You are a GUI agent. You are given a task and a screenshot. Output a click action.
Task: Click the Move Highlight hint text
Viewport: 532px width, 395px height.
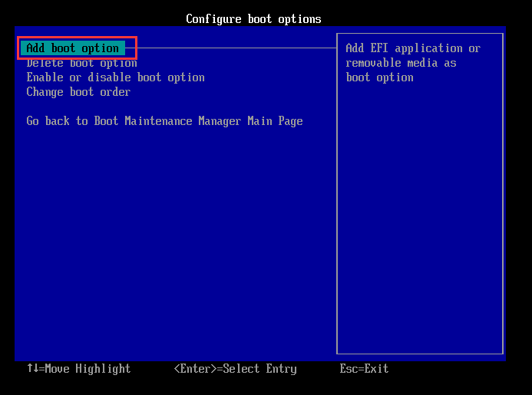click(79, 369)
